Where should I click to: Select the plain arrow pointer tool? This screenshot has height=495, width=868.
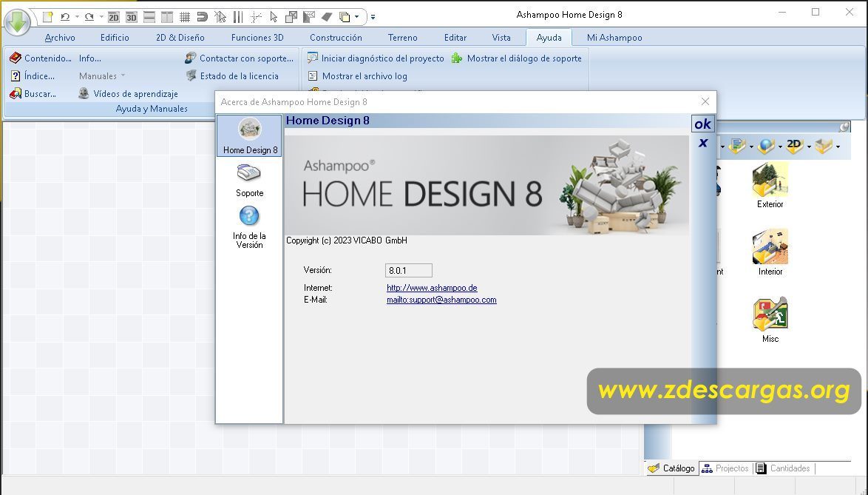tap(274, 17)
